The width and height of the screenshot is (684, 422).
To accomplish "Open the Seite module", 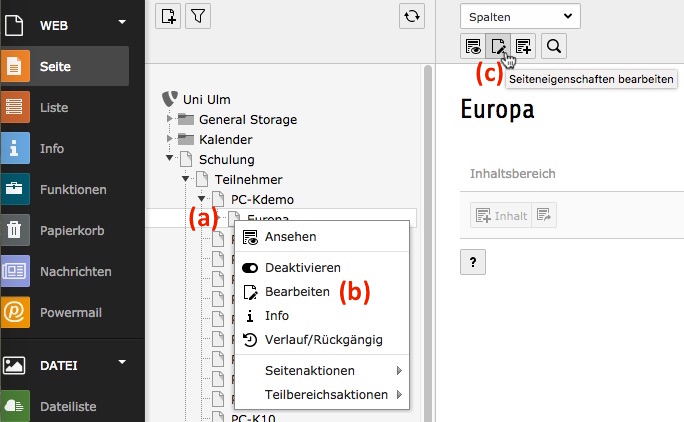I will point(65,66).
